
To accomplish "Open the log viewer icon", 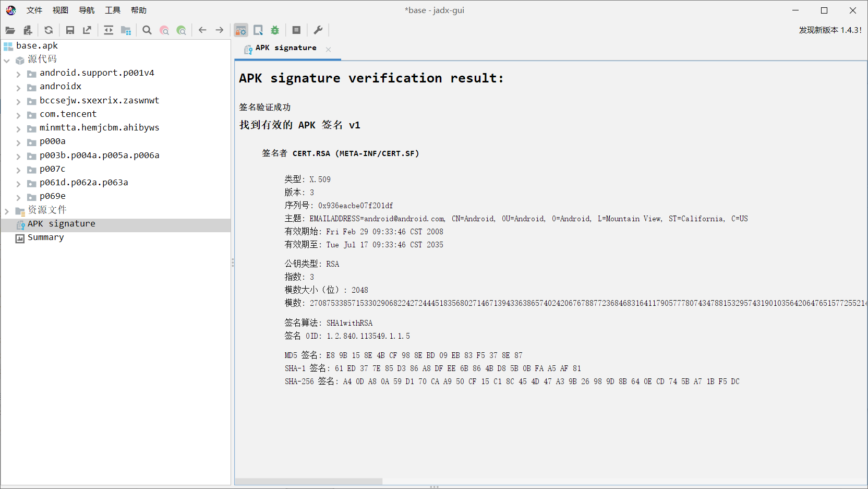I will (296, 30).
